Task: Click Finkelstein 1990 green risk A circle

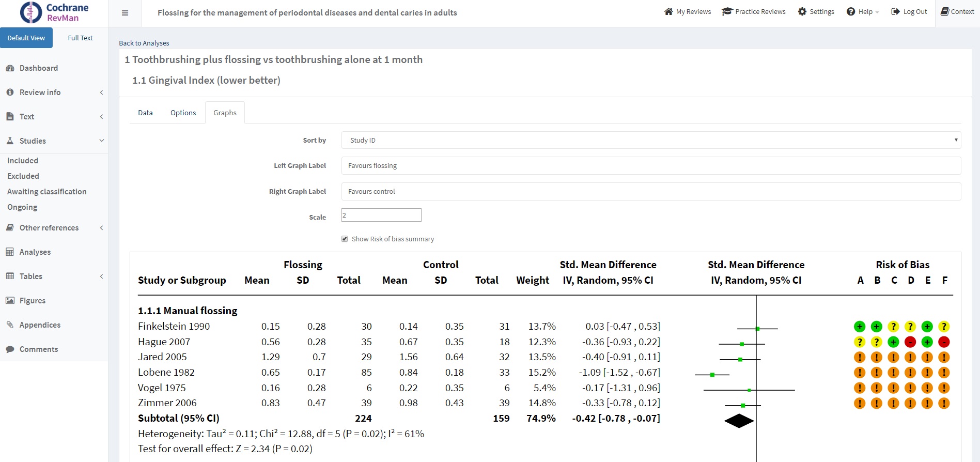Action: pos(859,327)
